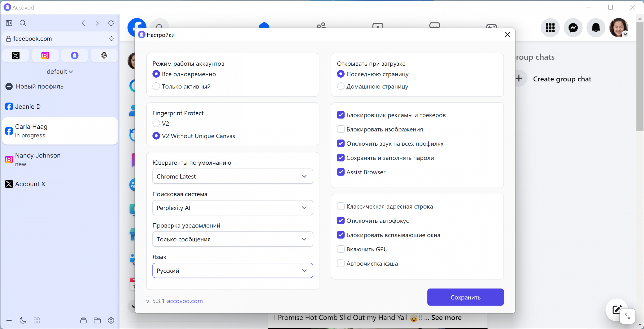Open the Chrome:Latest user agent dropdown
This screenshot has height=329, width=644.
232,176
